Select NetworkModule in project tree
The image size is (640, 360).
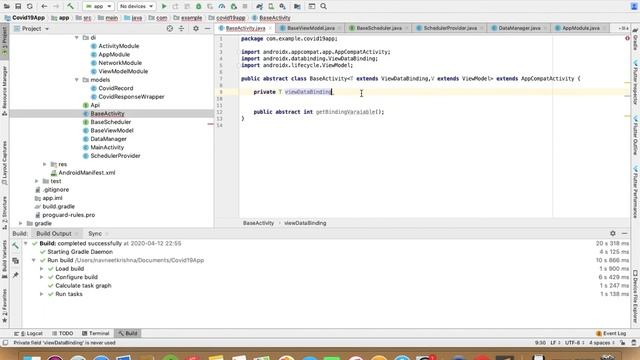pyautogui.click(x=116, y=63)
